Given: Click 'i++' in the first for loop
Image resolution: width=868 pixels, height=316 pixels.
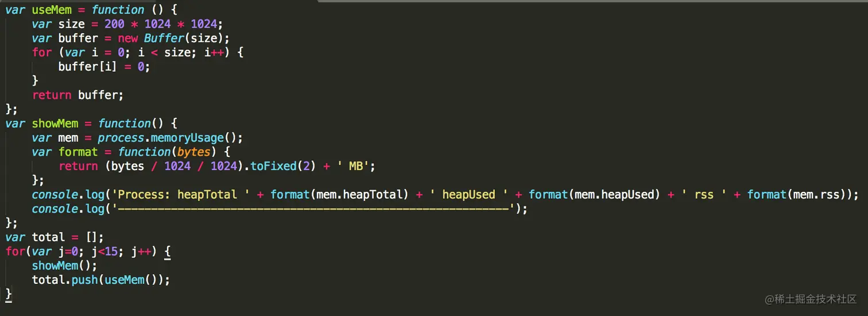Looking at the screenshot, I should pos(213,52).
